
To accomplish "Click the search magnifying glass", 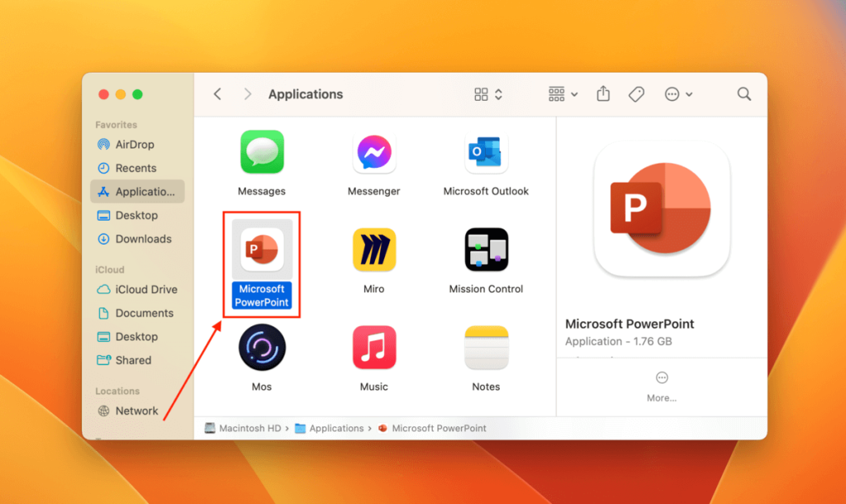I will click(x=744, y=94).
